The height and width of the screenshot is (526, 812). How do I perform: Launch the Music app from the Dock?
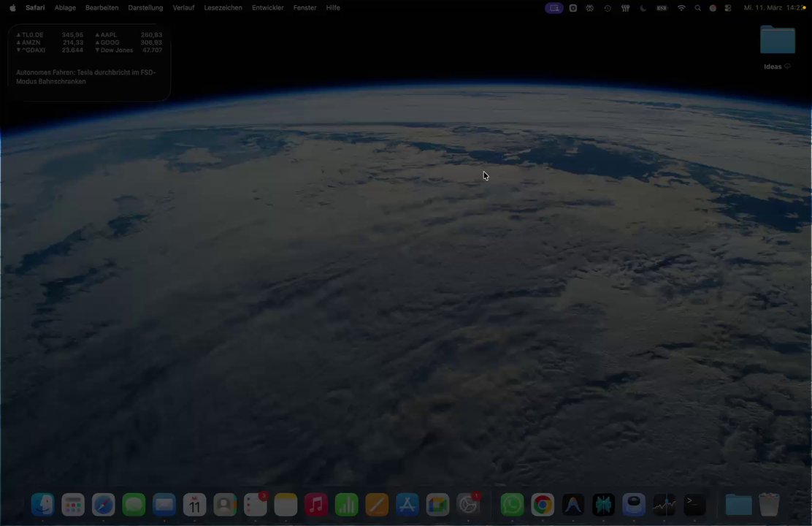[316, 505]
